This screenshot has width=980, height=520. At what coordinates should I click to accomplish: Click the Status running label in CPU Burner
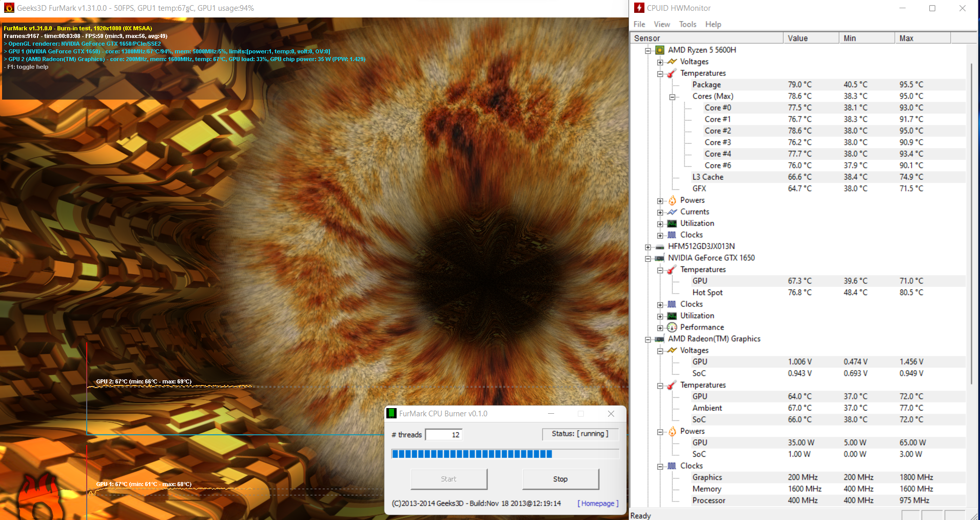tap(580, 434)
